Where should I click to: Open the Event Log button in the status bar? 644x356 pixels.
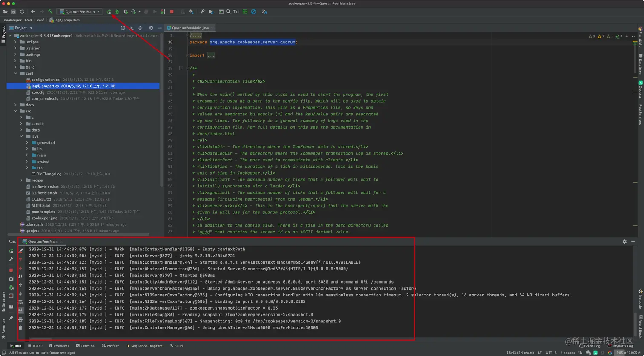click(x=589, y=346)
